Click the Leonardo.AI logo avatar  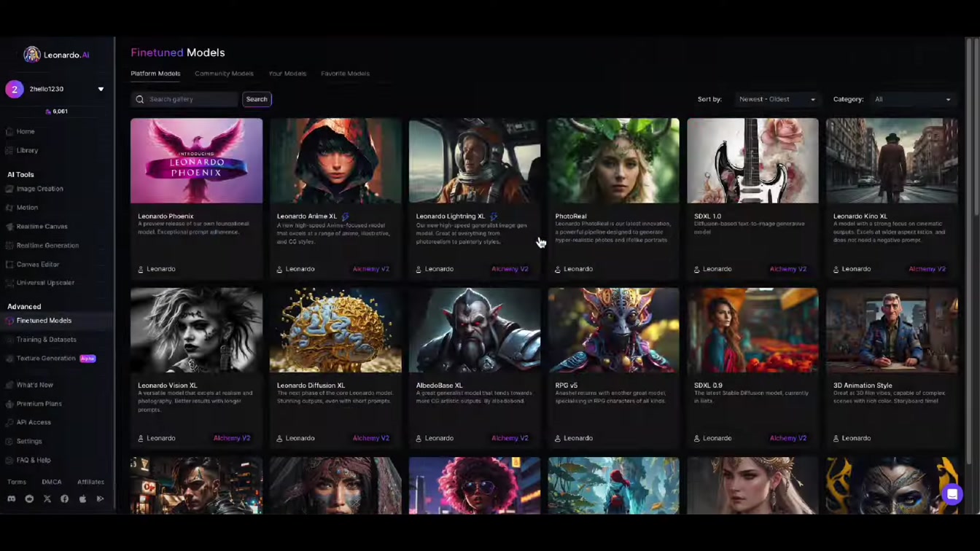pos(31,55)
